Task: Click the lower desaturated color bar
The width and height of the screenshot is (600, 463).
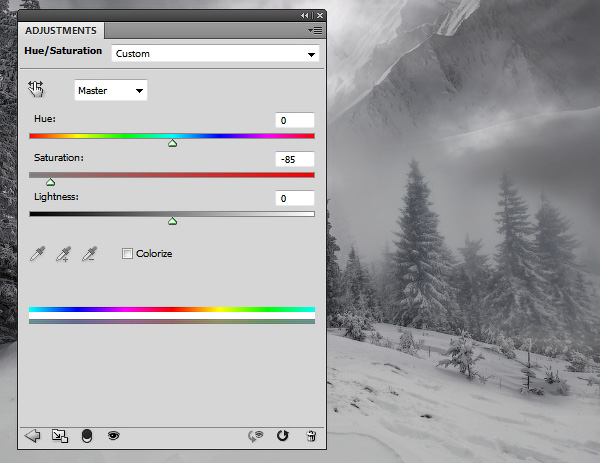Action: 172,322
